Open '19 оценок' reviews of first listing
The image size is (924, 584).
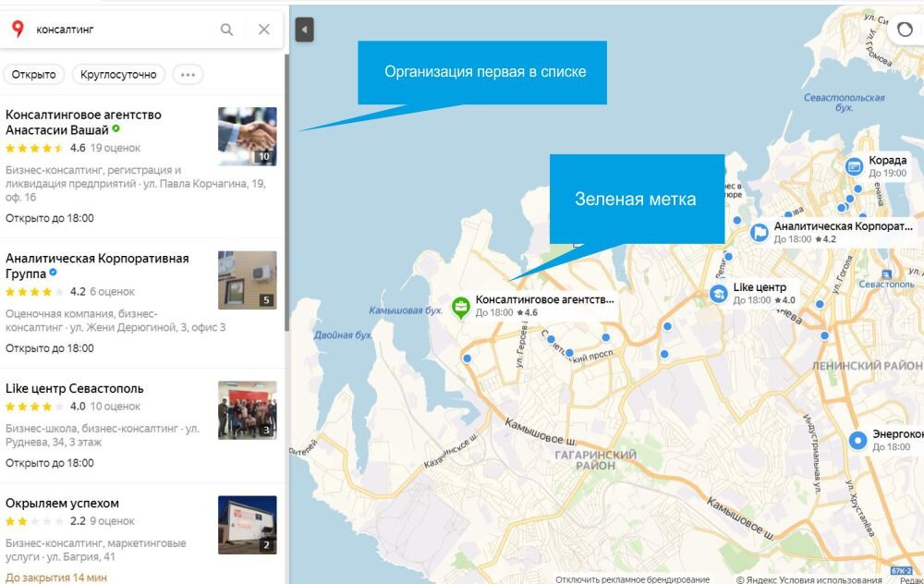tap(115, 148)
